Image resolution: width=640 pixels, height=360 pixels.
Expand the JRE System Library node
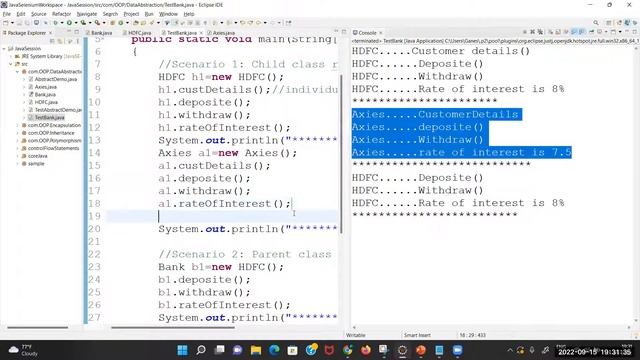point(11,56)
